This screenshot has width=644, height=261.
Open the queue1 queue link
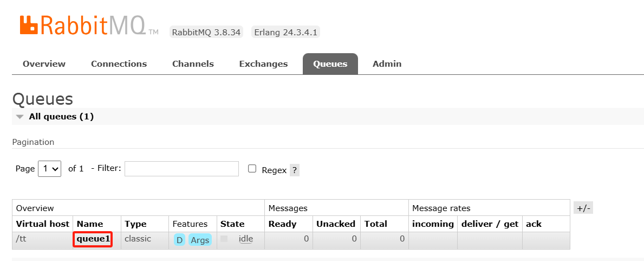[93, 239]
